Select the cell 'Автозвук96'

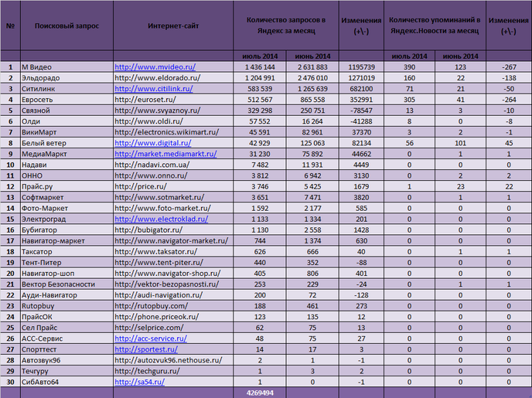[66, 360]
